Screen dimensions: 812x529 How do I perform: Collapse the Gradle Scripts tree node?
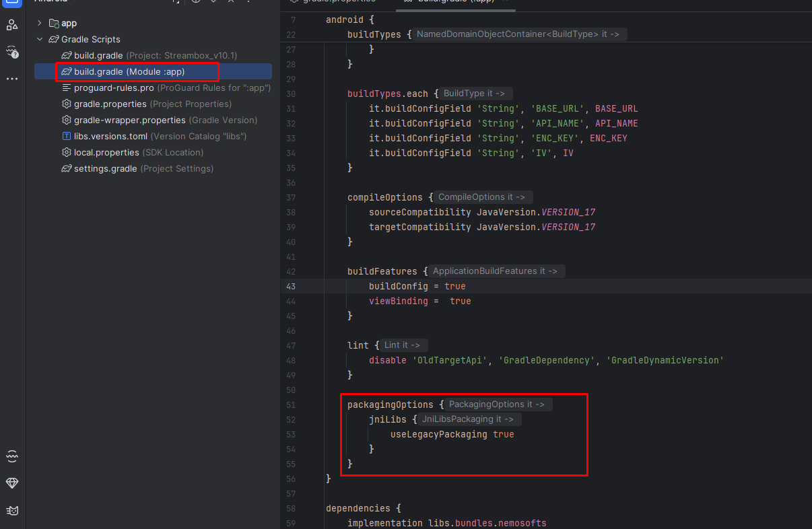coord(40,39)
